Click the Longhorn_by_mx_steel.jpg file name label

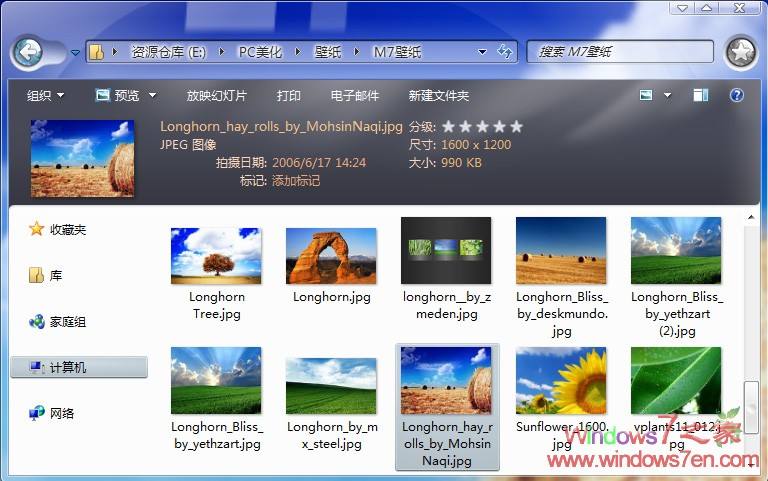332,435
